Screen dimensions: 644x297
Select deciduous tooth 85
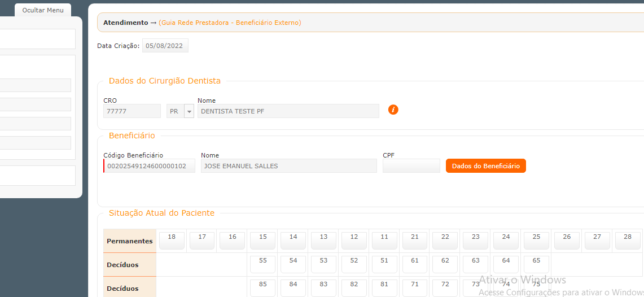pos(263,288)
